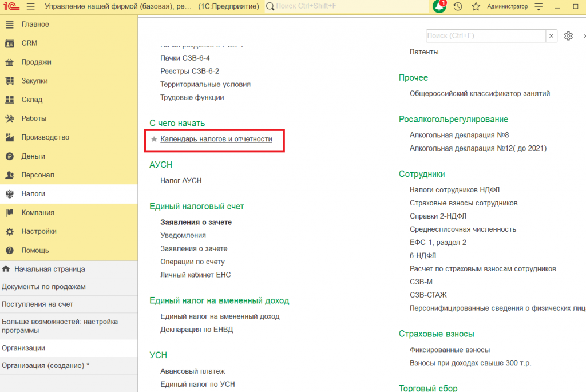This screenshot has width=586, height=392.
Task: Open ЕФС-1, раздел 2
Action: pyautogui.click(x=438, y=243)
